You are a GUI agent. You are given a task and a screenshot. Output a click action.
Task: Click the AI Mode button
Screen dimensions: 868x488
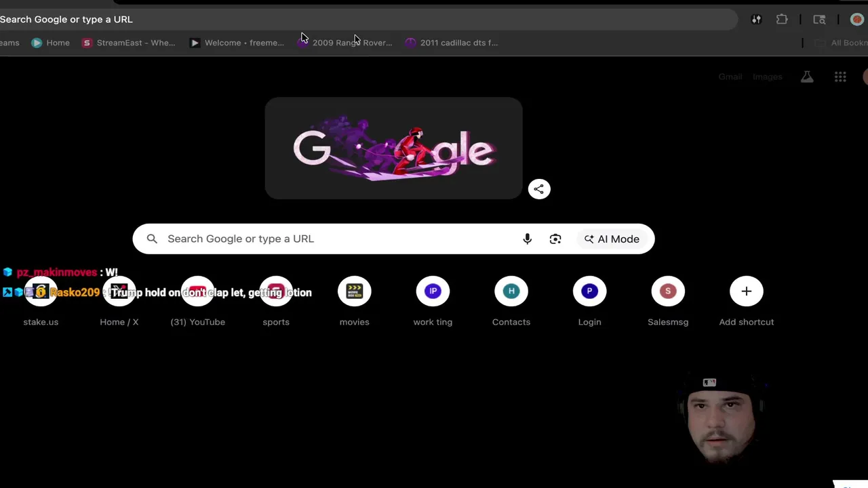[612, 239]
